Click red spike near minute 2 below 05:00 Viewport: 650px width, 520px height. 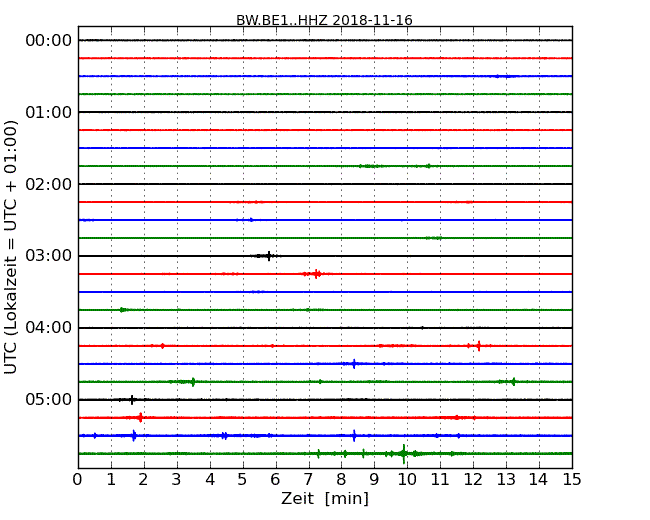(x=141, y=418)
